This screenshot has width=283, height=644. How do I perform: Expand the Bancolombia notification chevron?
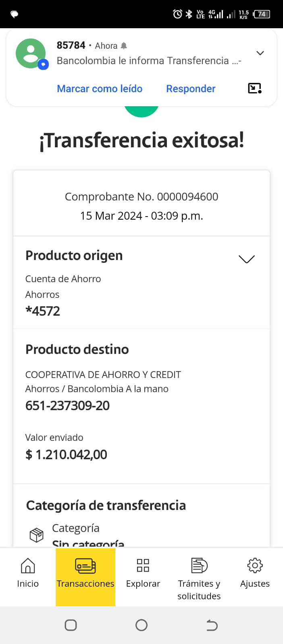coord(260,53)
